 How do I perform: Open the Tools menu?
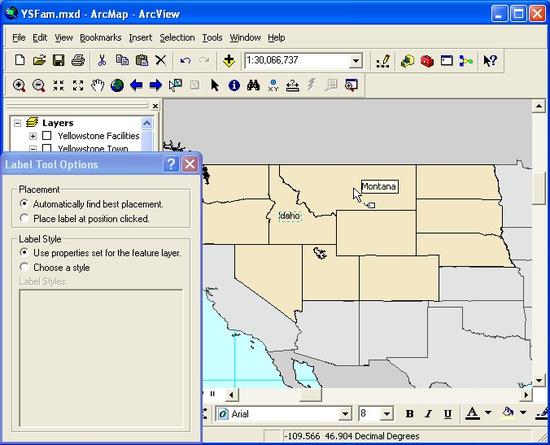pyautogui.click(x=212, y=38)
